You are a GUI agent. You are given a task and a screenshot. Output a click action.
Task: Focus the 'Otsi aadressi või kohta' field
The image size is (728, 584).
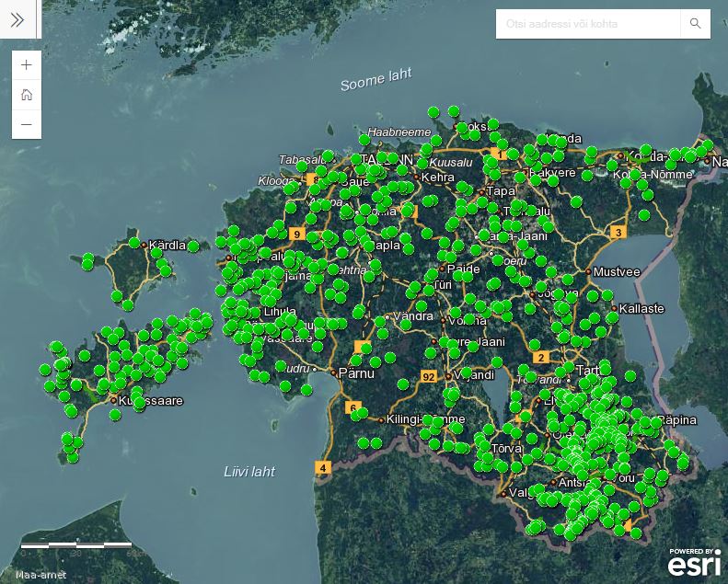click(x=587, y=24)
